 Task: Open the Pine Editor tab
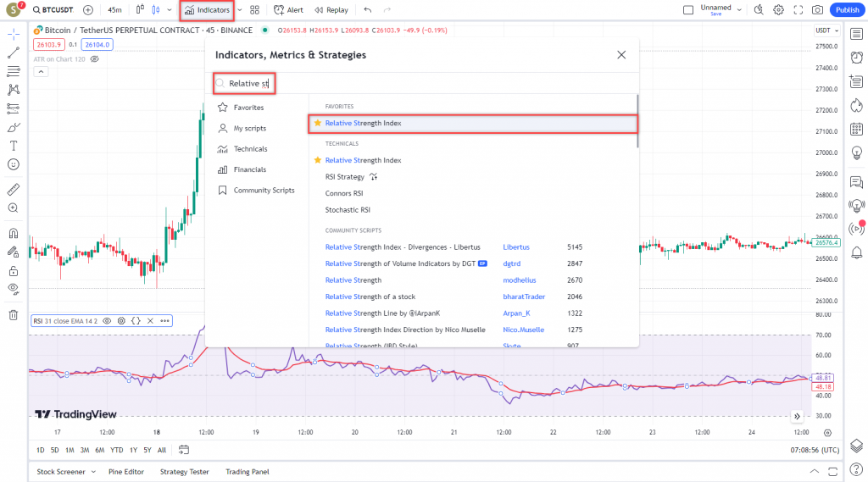[126, 472]
